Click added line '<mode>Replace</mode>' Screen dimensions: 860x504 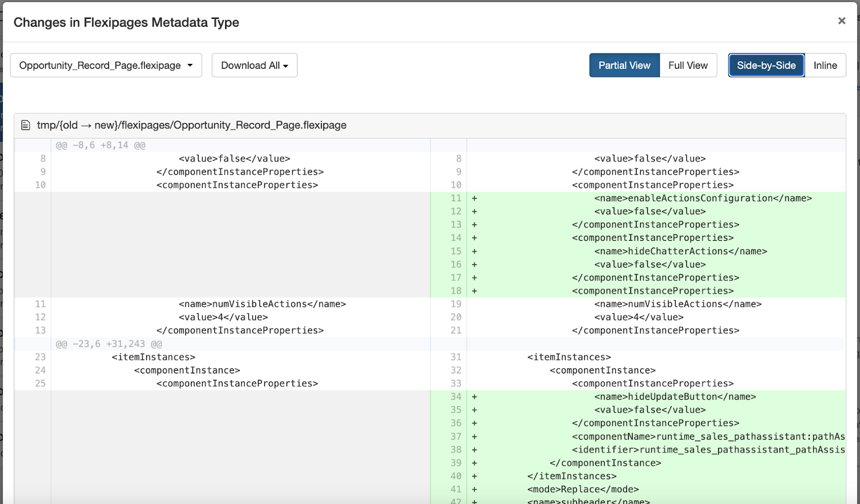click(583, 489)
